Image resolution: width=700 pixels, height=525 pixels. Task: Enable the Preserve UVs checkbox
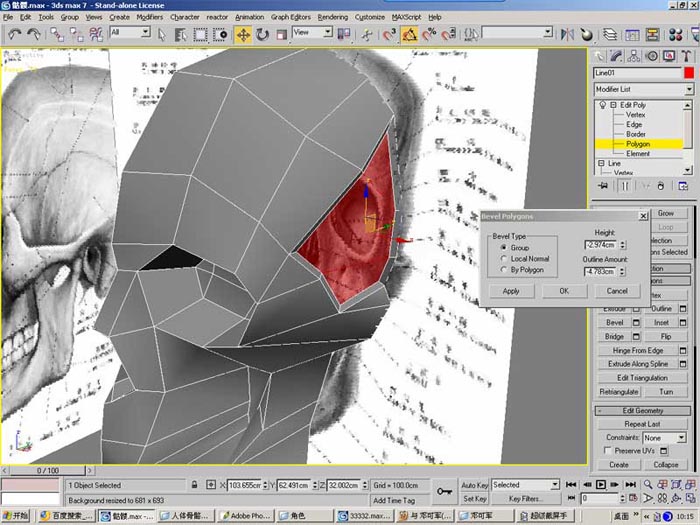607,451
